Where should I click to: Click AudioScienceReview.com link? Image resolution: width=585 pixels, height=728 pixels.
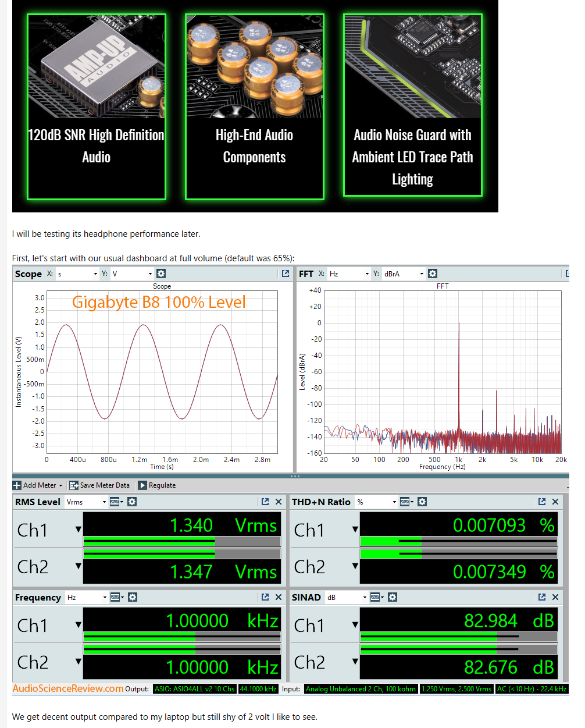coord(68,688)
